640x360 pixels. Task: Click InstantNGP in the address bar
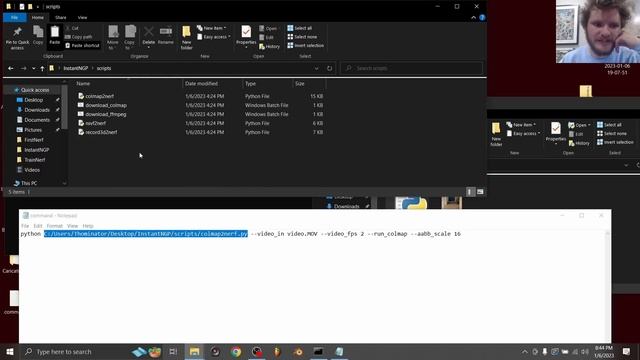click(76, 68)
